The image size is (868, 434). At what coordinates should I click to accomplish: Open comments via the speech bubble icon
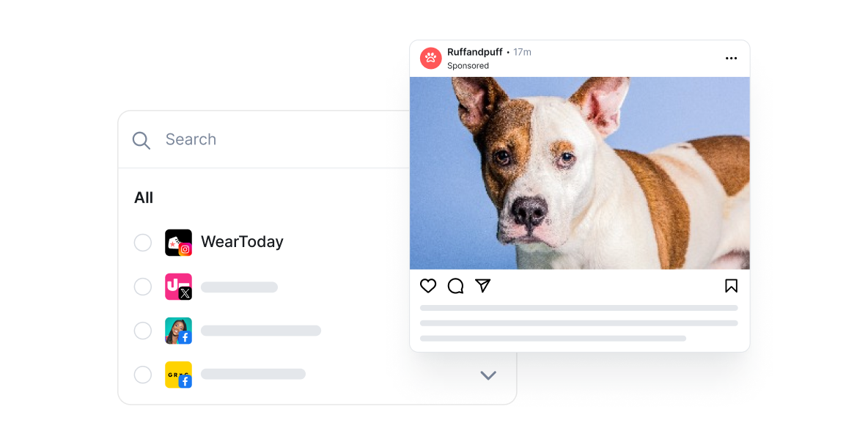[455, 286]
